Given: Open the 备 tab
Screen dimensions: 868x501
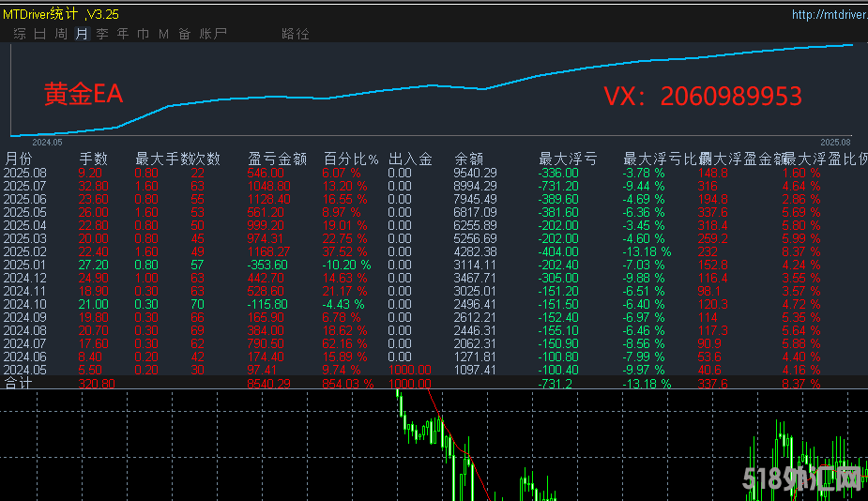Looking at the screenshot, I should (184, 34).
